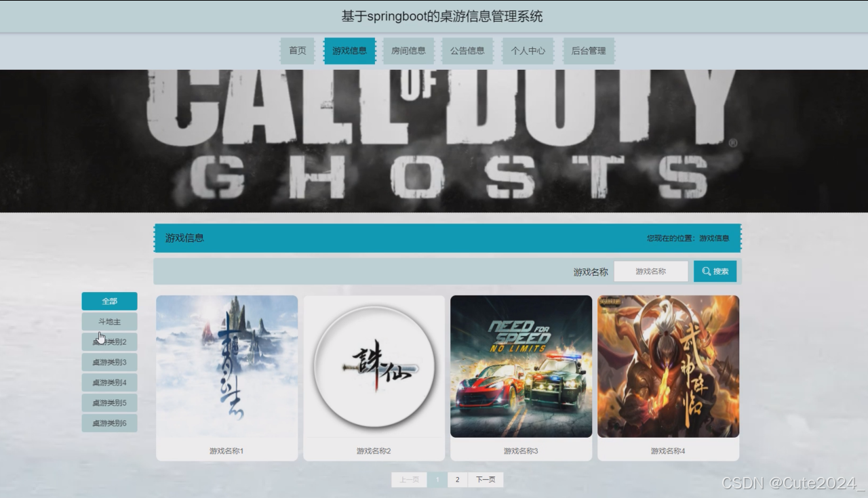
Task: Select the 游戏信息 navigation tab
Action: [x=349, y=50]
